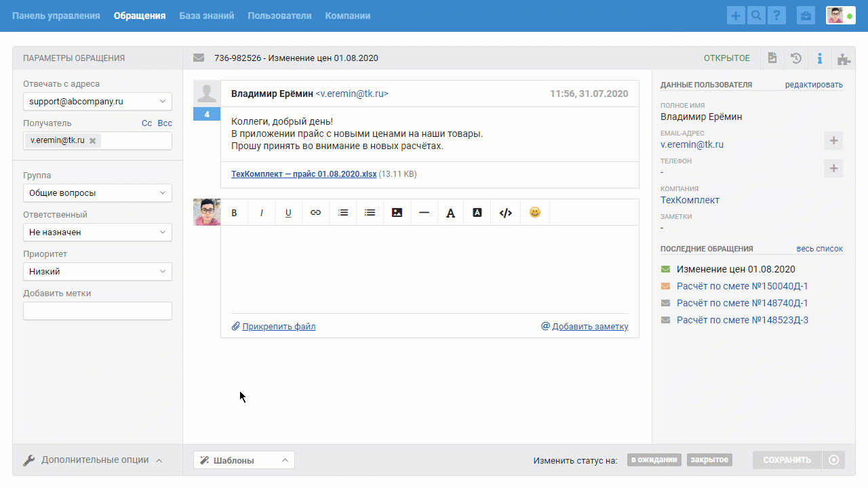868x488 pixels.
Task: Open the Пользователи section
Action: click(x=279, y=16)
